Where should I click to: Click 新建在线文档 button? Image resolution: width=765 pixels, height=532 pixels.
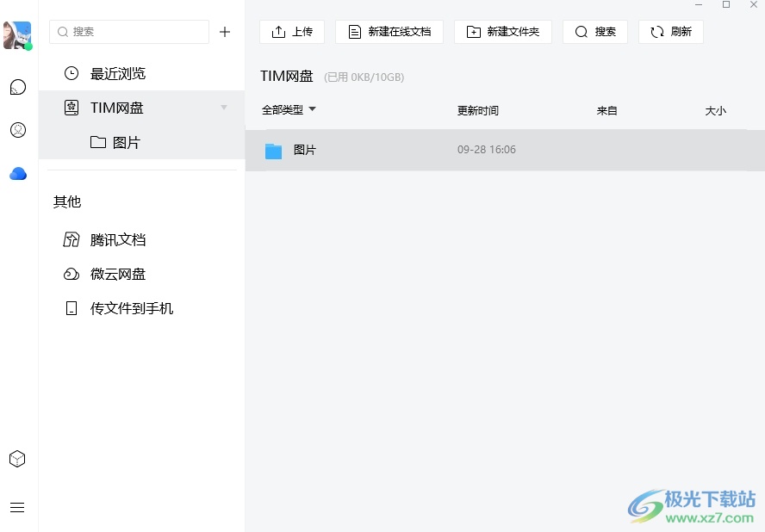point(389,32)
